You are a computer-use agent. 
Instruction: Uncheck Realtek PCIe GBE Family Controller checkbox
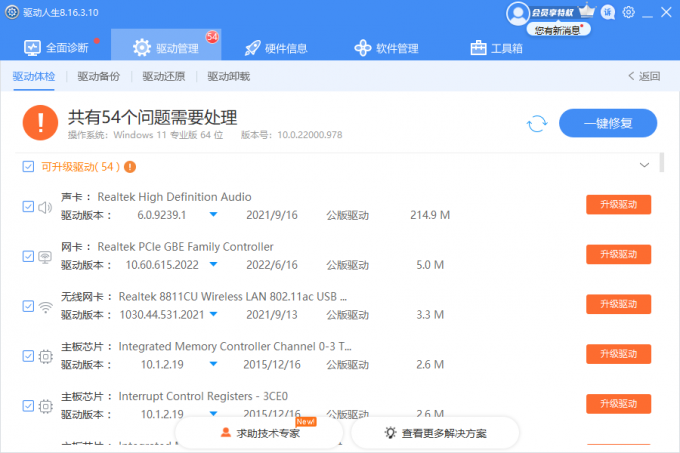[28, 257]
